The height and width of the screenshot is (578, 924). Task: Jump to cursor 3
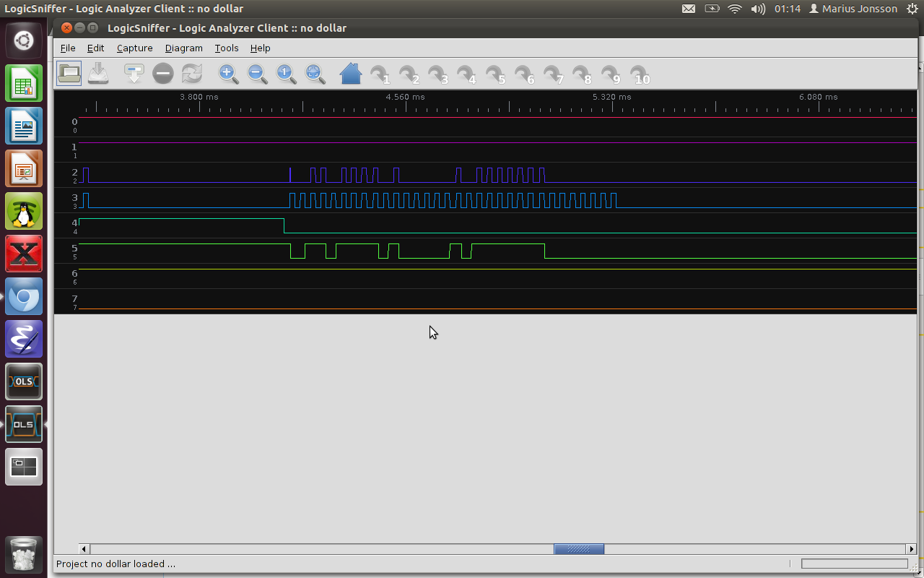coord(437,74)
